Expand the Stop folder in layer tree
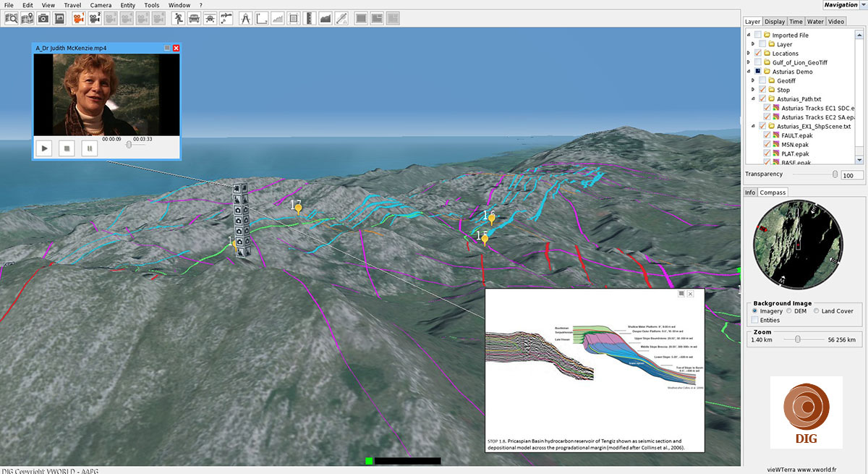Image resolution: width=868 pixels, height=474 pixels. 753,90
